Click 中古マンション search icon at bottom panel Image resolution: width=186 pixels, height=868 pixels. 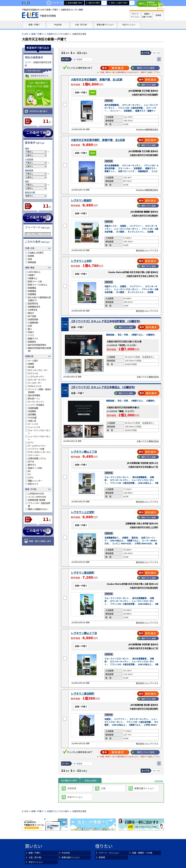64,797
